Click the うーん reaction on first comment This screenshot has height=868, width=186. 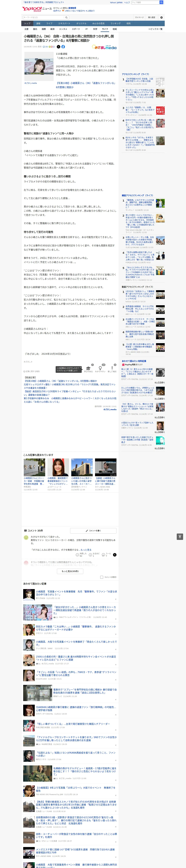pos(106,555)
